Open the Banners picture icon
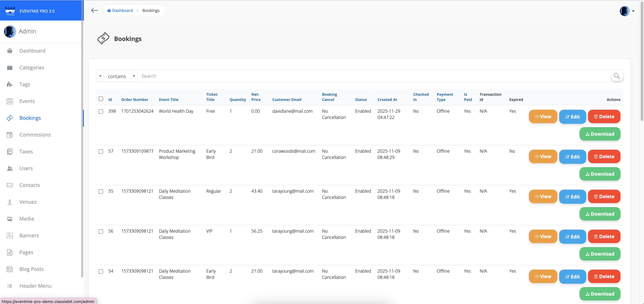 click(10, 235)
